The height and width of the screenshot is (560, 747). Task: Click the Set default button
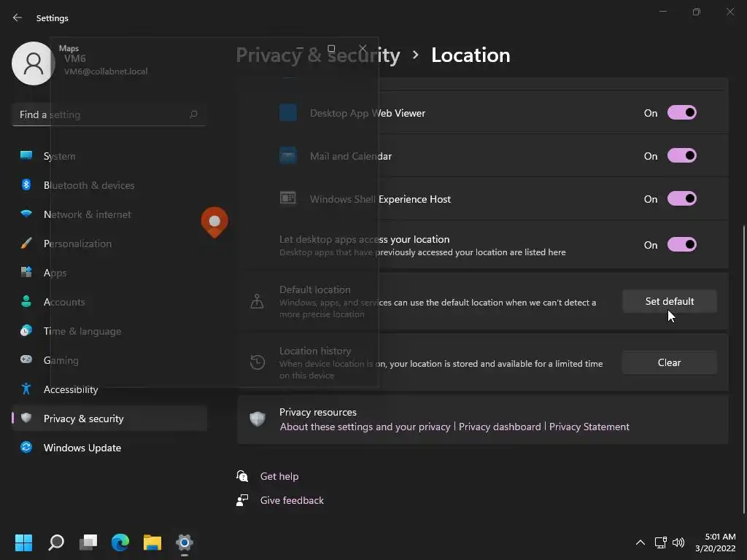point(670,301)
